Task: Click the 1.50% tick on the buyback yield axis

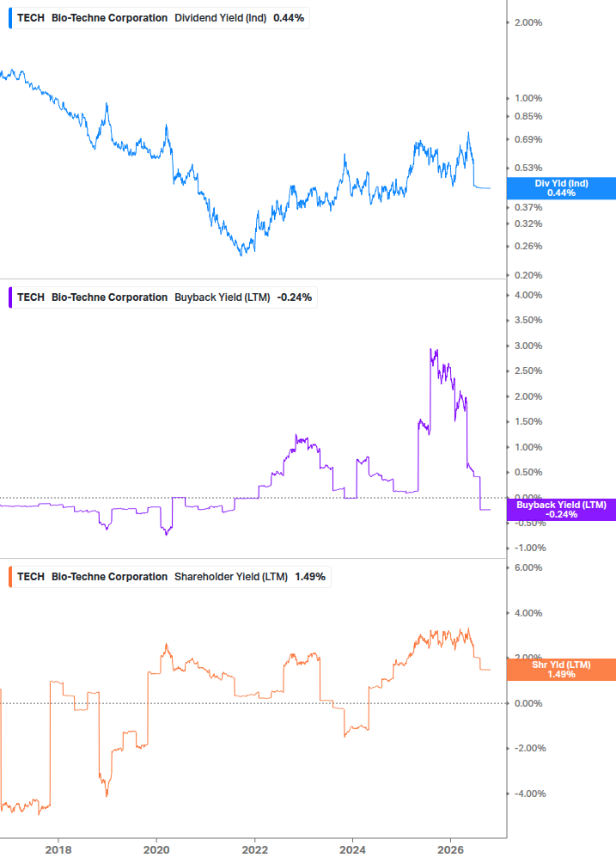Action: coord(528,421)
